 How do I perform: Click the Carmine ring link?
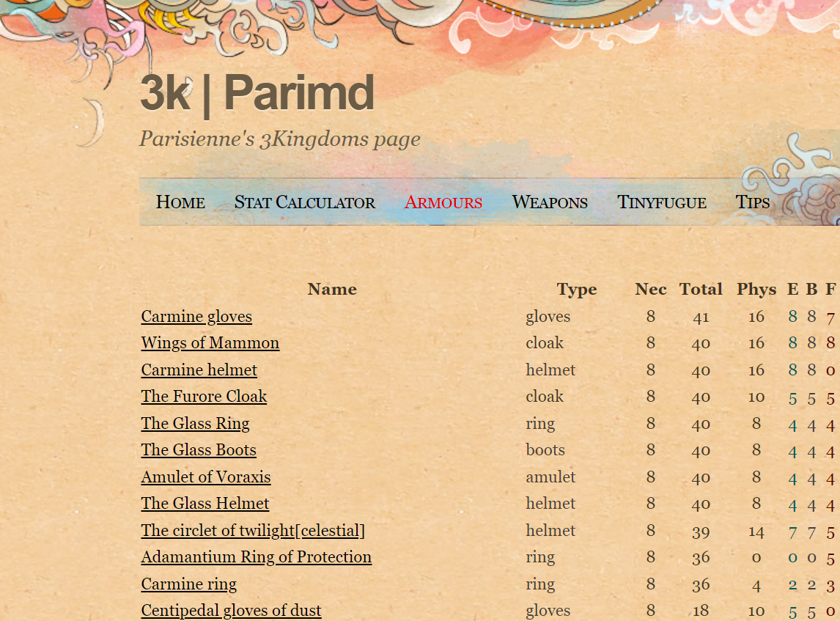click(x=189, y=584)
